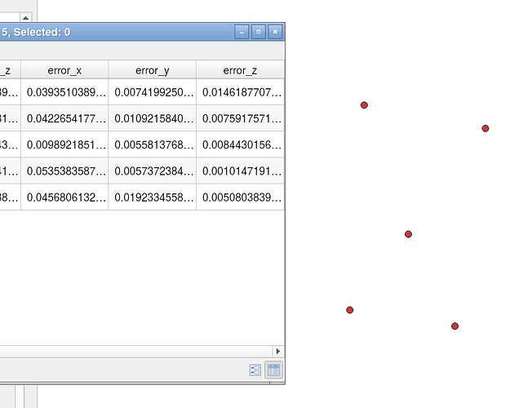This screenshot has width=532, height=408.
Task: Minimize the attribute table window
Action: [x=242, y=32]
